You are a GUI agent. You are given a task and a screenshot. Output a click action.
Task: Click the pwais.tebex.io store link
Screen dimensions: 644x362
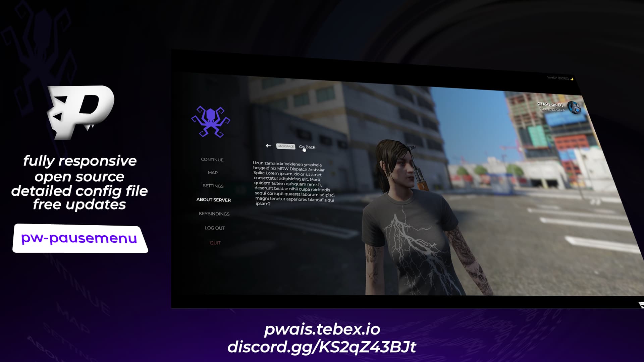click(322, 329)
